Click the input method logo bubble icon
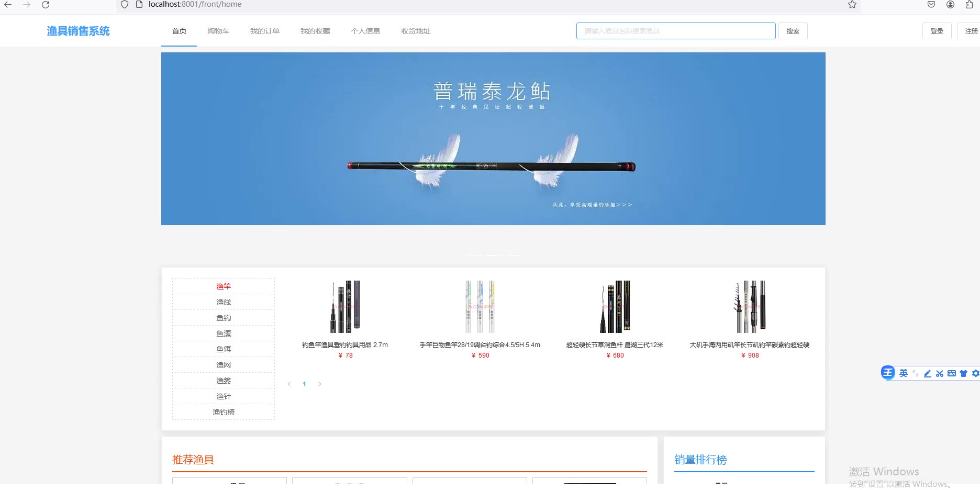 pos(888,373)
